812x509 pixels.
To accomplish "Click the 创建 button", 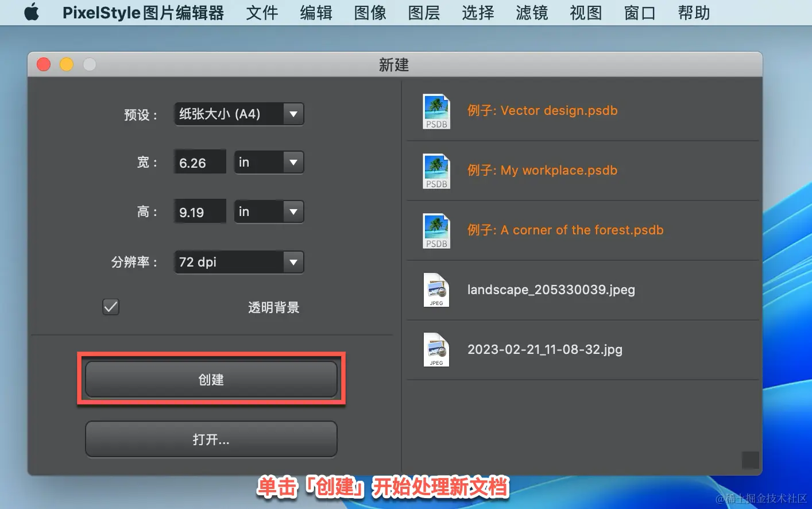I will (x=211, y=379).
